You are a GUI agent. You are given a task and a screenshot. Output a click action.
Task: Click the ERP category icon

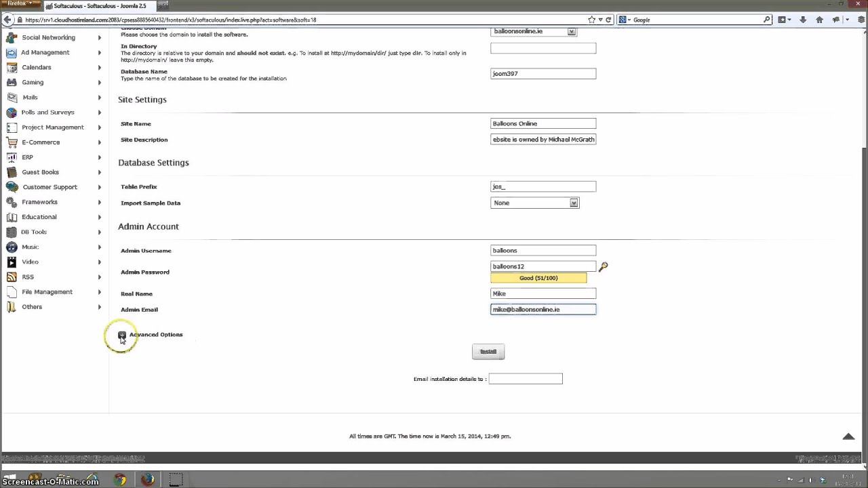click(x=11, y=157)
